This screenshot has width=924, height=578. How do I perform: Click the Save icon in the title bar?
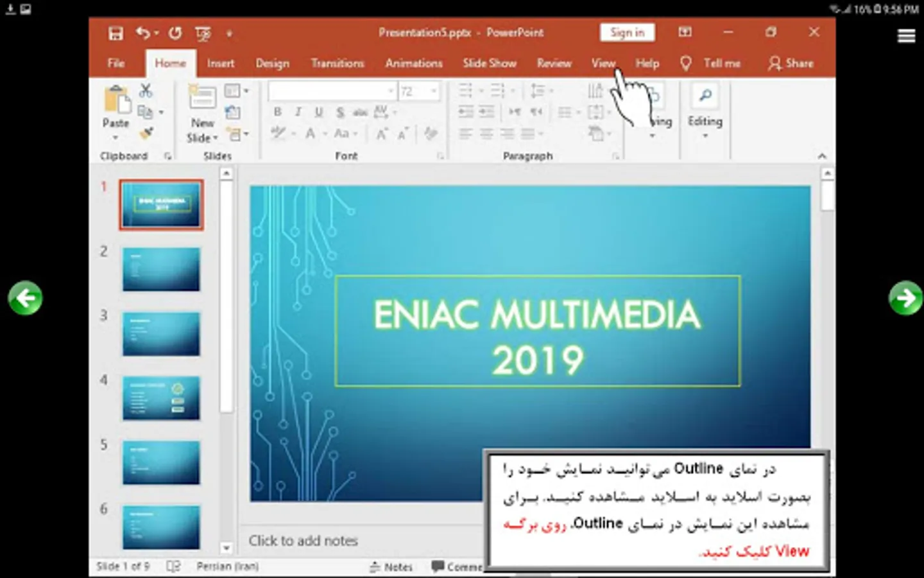[x=116, y=33]
